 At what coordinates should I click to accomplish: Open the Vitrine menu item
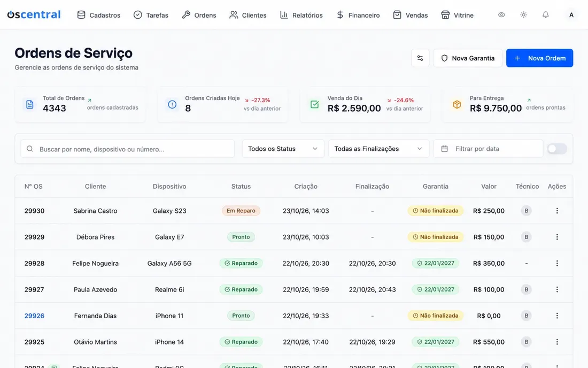point(457,15)
